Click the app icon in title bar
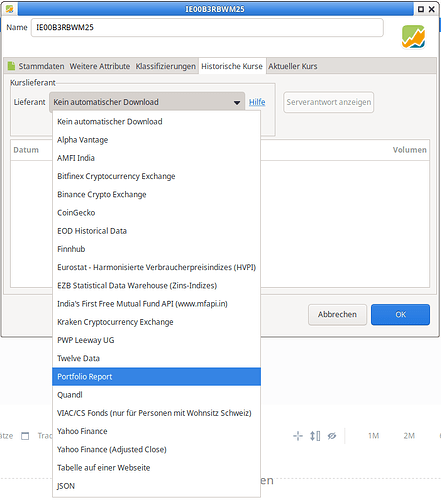The image size is (441, 500). (x=10, y=9)
